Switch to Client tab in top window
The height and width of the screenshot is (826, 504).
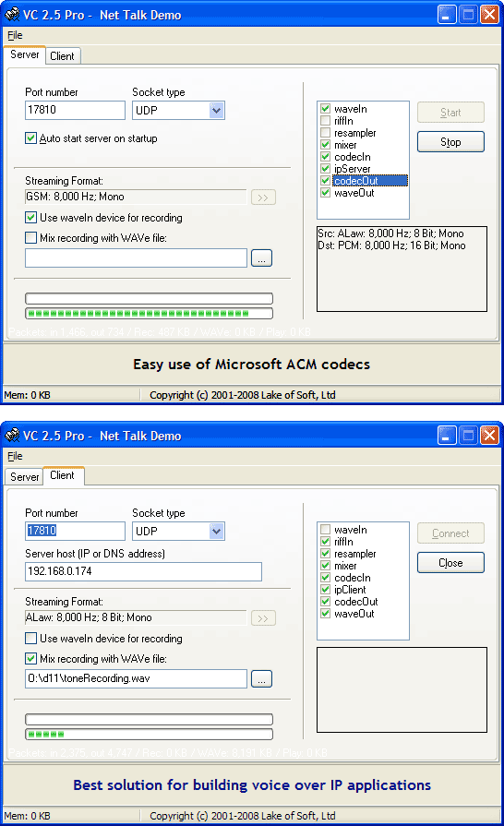point(62,56)
